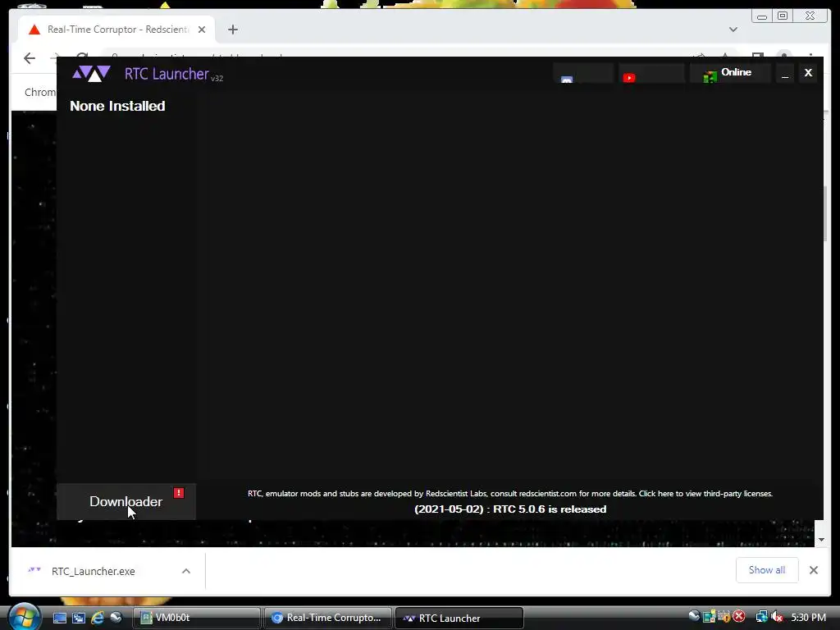Minimize the RTC Launcher window
This screenshot has height=630, width=840.
(785, 73)
